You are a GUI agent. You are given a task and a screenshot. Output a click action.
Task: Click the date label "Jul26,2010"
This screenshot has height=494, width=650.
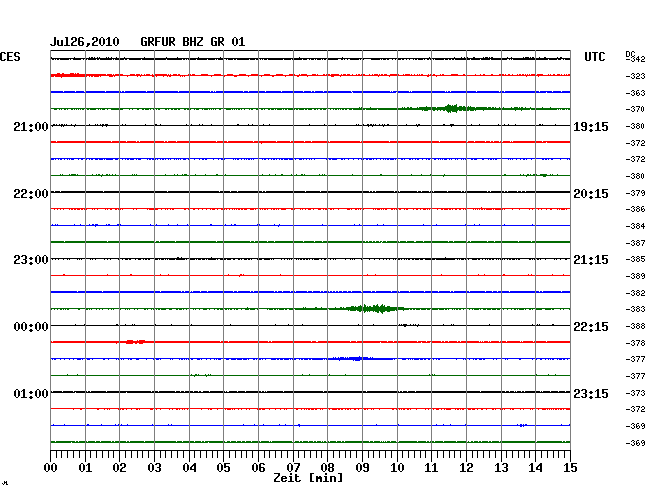[x=85, y=42]
